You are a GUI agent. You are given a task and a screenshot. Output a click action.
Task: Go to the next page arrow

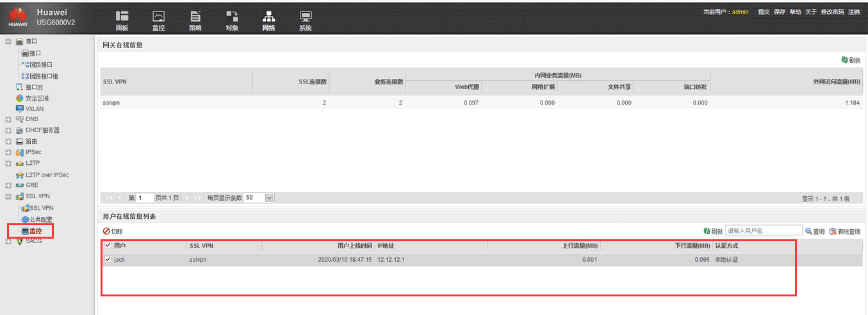(188, 198)
